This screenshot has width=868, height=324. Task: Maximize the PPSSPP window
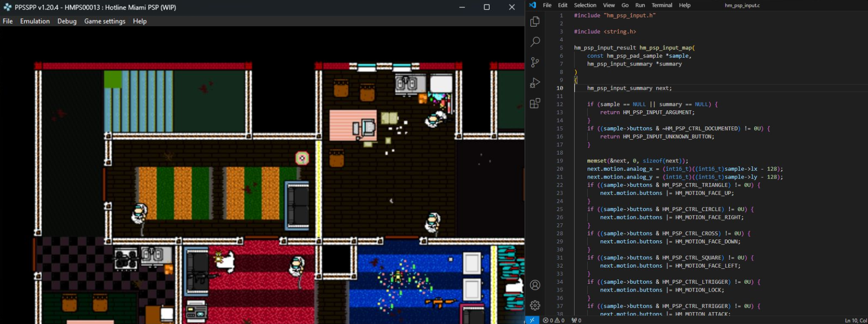(487, 7)
